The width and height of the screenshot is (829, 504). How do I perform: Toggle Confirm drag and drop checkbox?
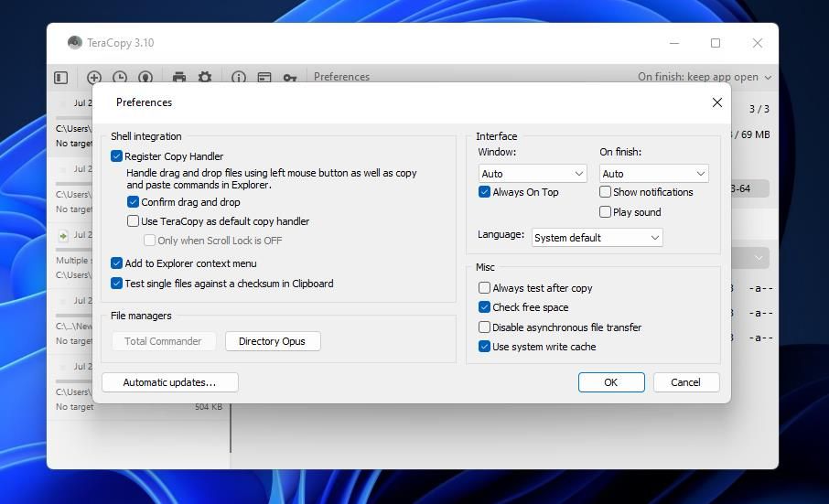point(134,202)
